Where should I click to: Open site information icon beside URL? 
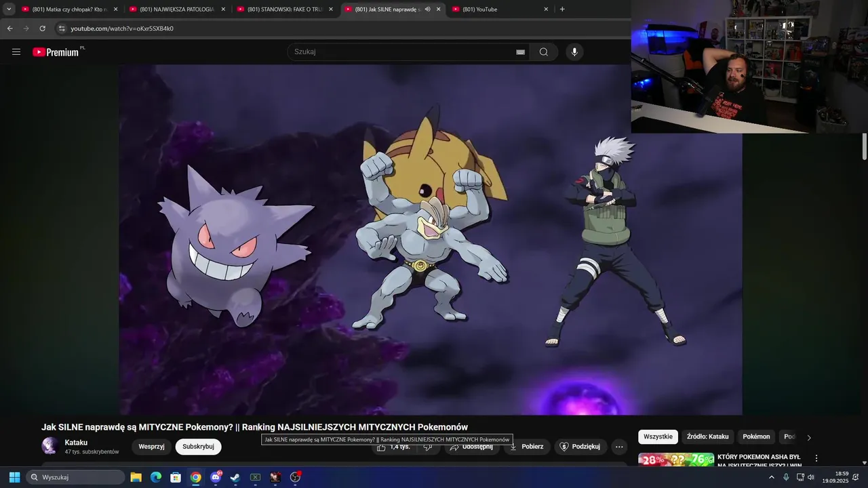[62, 28]
